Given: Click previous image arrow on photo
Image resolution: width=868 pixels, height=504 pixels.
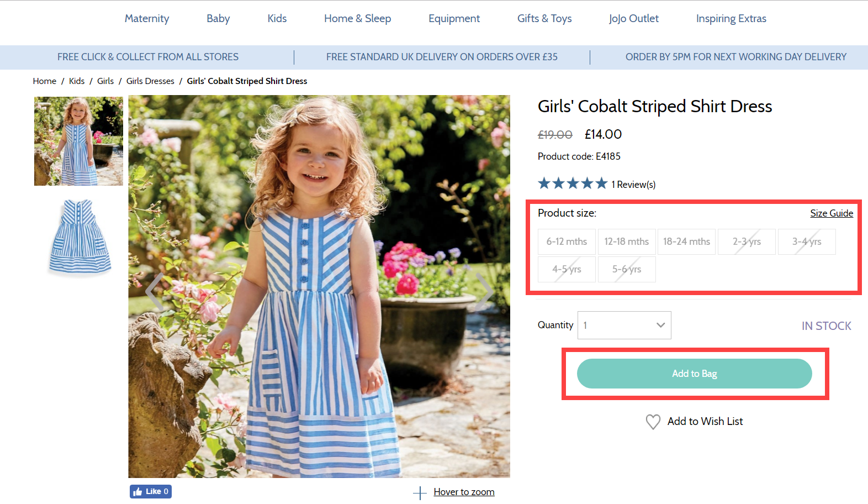Looking at the screenshot, I should point(155,291).
